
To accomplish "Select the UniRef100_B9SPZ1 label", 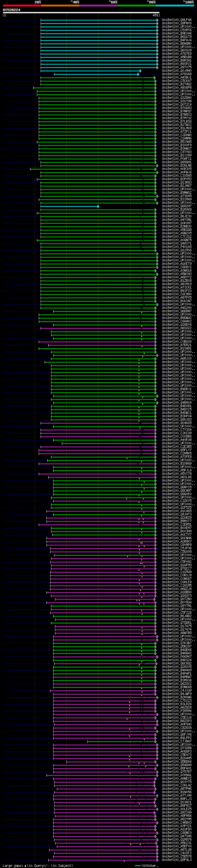I will pos(177,64).
